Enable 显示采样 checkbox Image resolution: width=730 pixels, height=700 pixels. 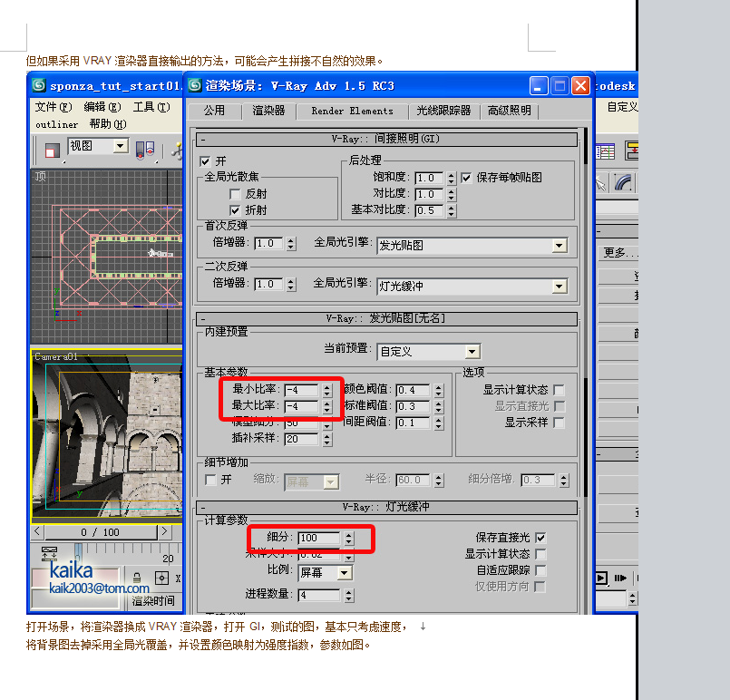[x=560, y=423]
